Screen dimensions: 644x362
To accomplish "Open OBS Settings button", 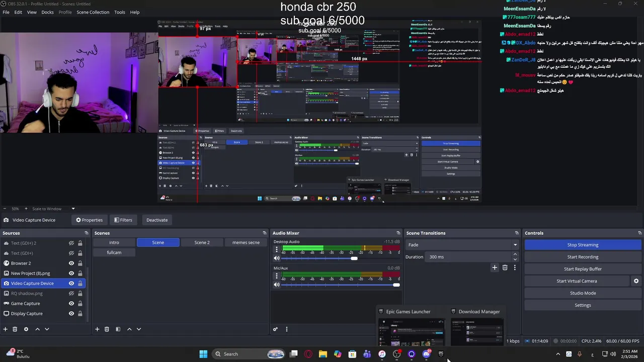I will 583,305.
